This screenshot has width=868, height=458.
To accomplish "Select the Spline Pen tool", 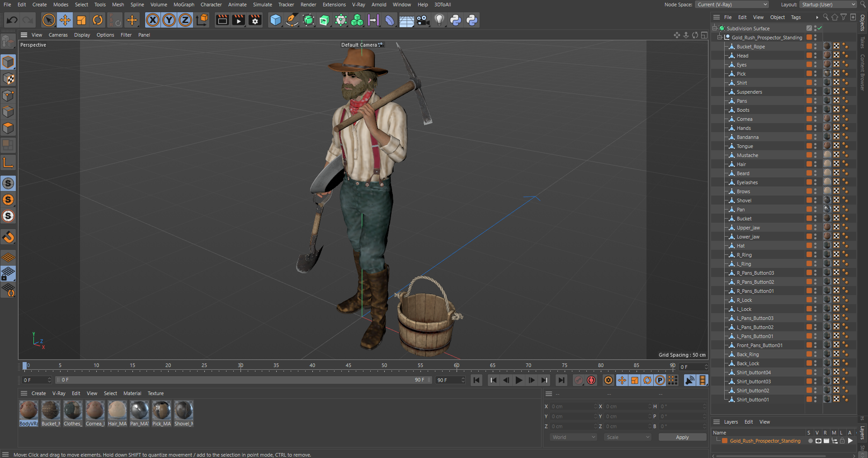I will (292, 20).
